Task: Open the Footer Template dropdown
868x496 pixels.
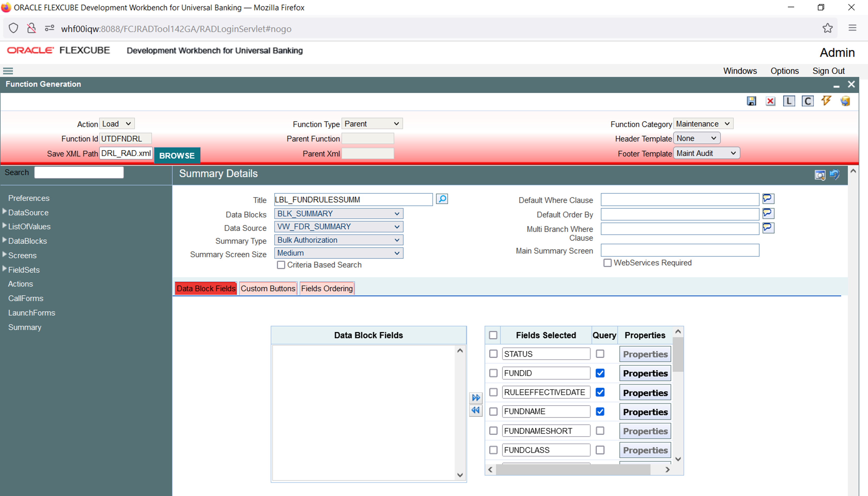Action: point(706,153)
